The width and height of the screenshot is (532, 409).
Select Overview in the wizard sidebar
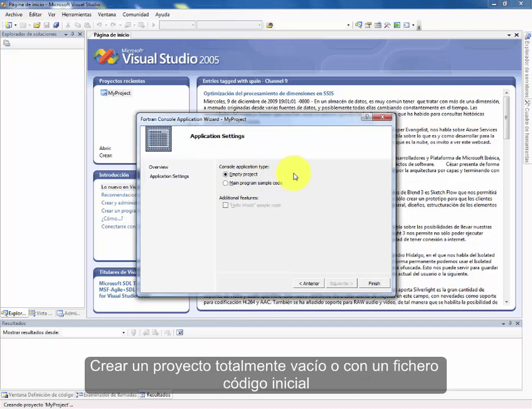point(159,167)
